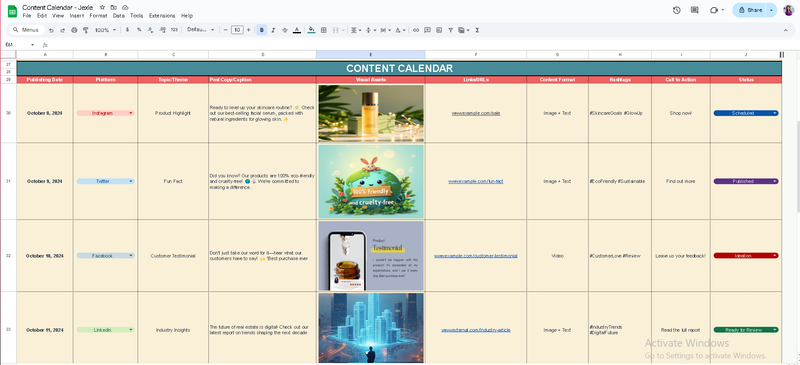
Task: Open the borders tool
Action: pos(323,30)
